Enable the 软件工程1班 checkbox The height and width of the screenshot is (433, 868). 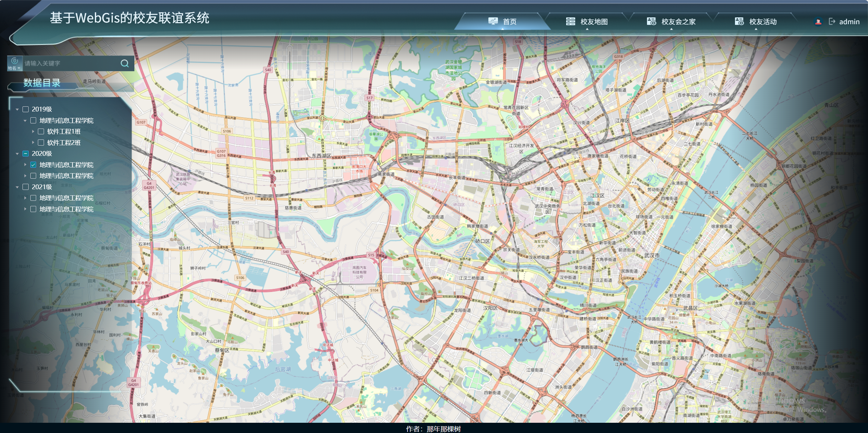41,132
